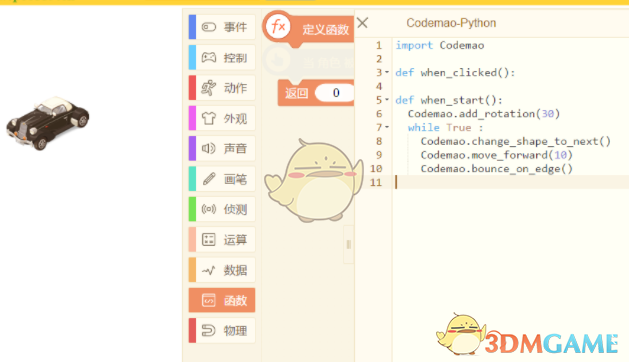The image size is (629, 362).
Task: Click the gamepad icon beside 控制
Action: tap(209, 57)
